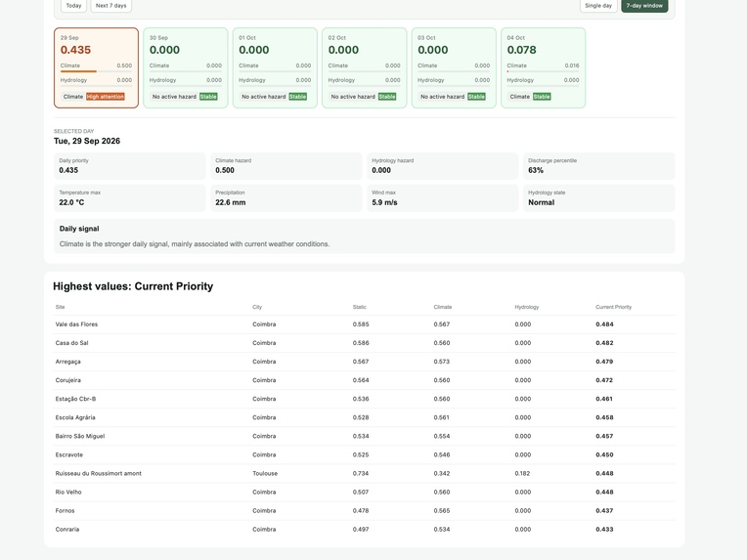Viewport: 747px width, 560px height.
Task: Select the Arregaça site row
Action: pos(365,362)
